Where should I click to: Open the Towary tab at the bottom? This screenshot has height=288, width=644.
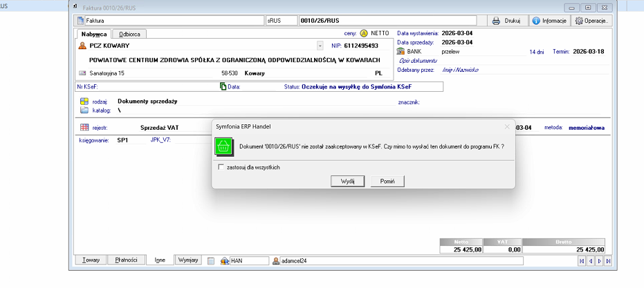click(91, 260)
